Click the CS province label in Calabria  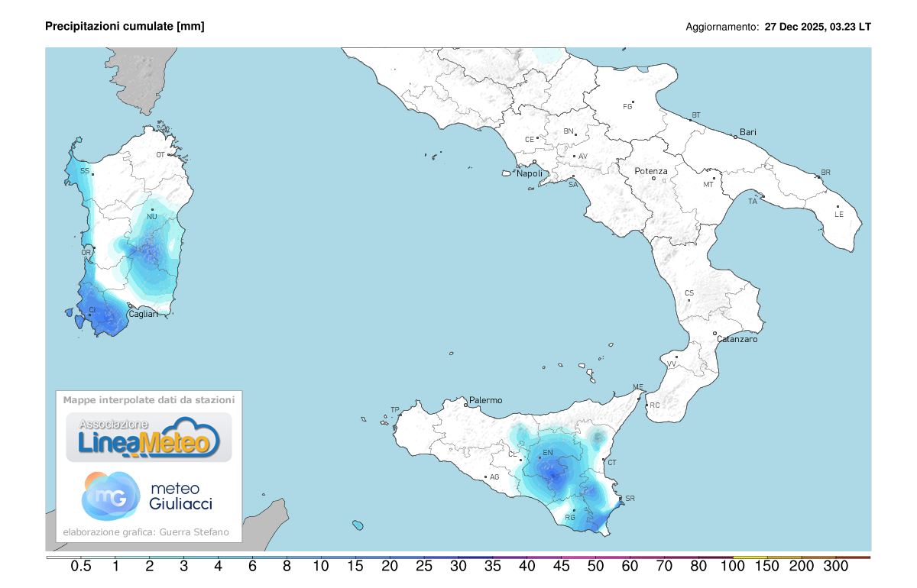[x=689, y=293]
